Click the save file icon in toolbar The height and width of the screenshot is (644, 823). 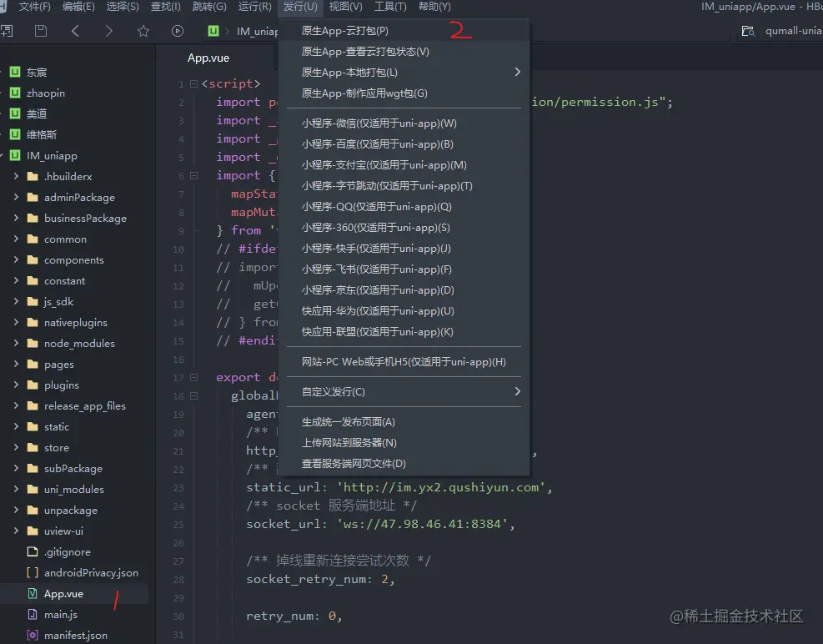(x=40, y=31)
